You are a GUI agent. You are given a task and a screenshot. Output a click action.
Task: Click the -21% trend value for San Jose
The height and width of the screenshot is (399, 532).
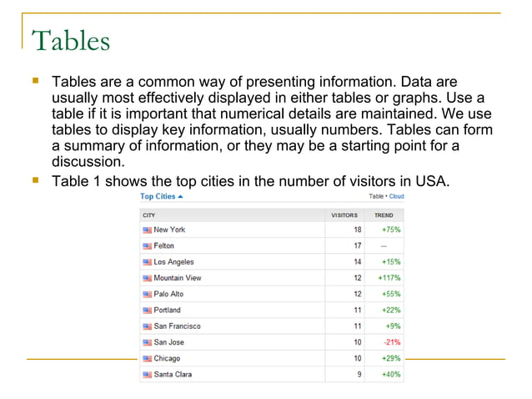391,342
